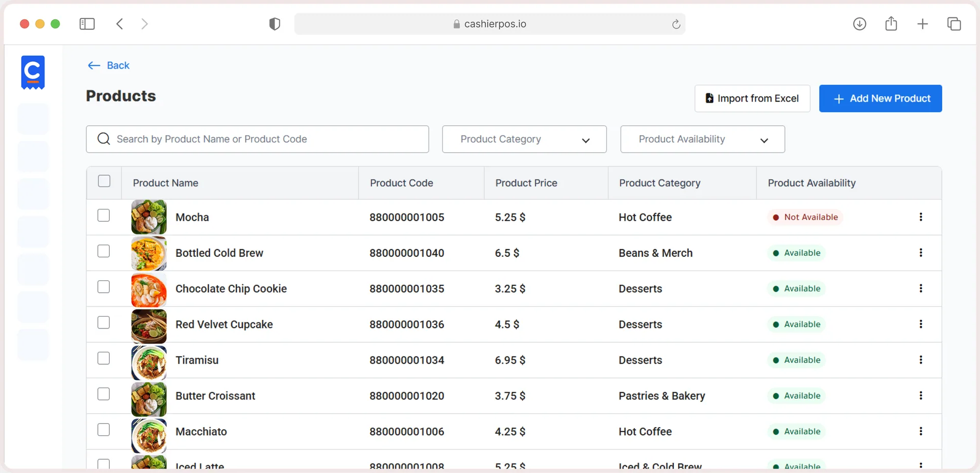Click the Mocha product thumbnail
980x473 pixels.
tap(149, 217)
